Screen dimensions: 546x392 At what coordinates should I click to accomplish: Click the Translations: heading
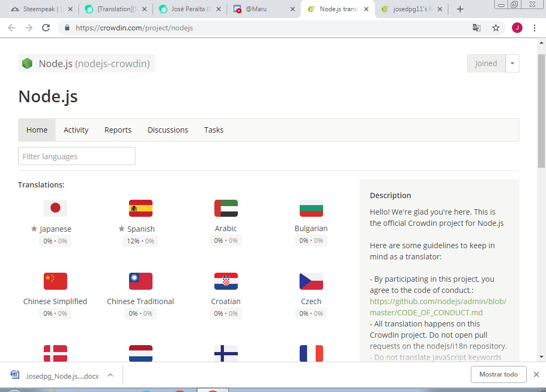click(x=41, y=185)
